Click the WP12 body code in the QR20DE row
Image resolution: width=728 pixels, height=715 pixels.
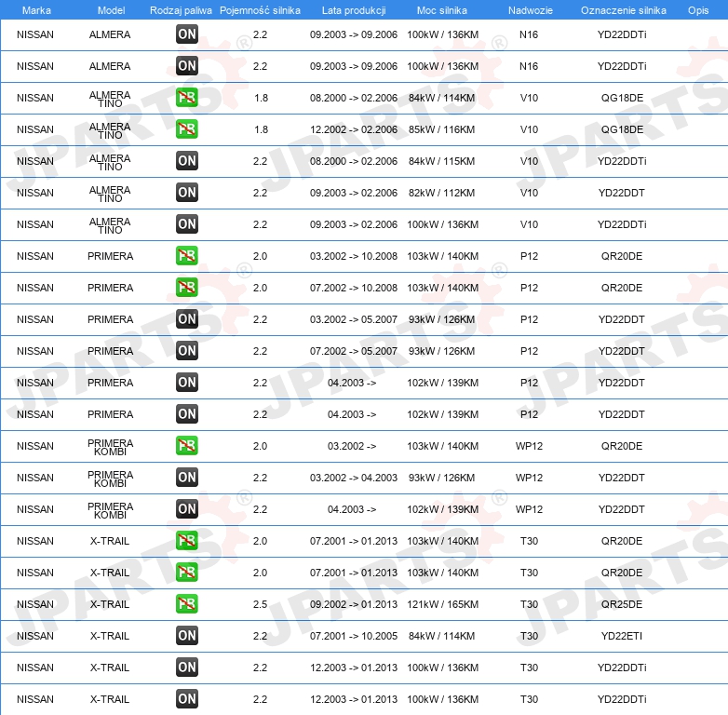point(529,446)
